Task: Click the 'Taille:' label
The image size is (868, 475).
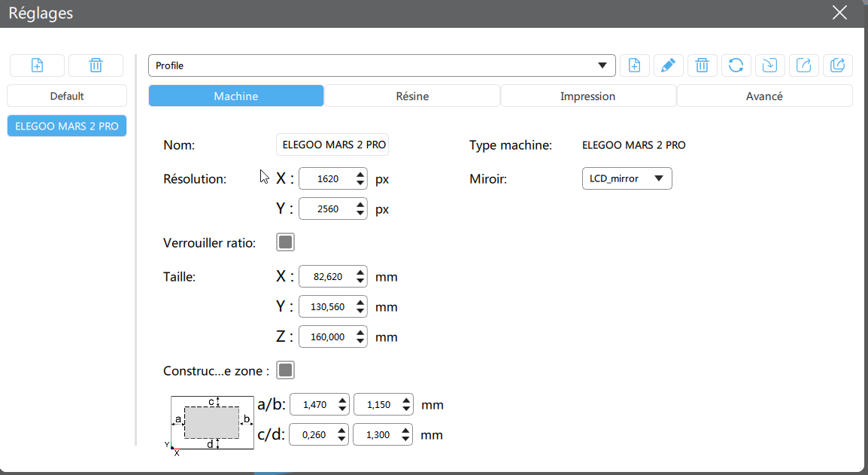Action: (179, 276)
